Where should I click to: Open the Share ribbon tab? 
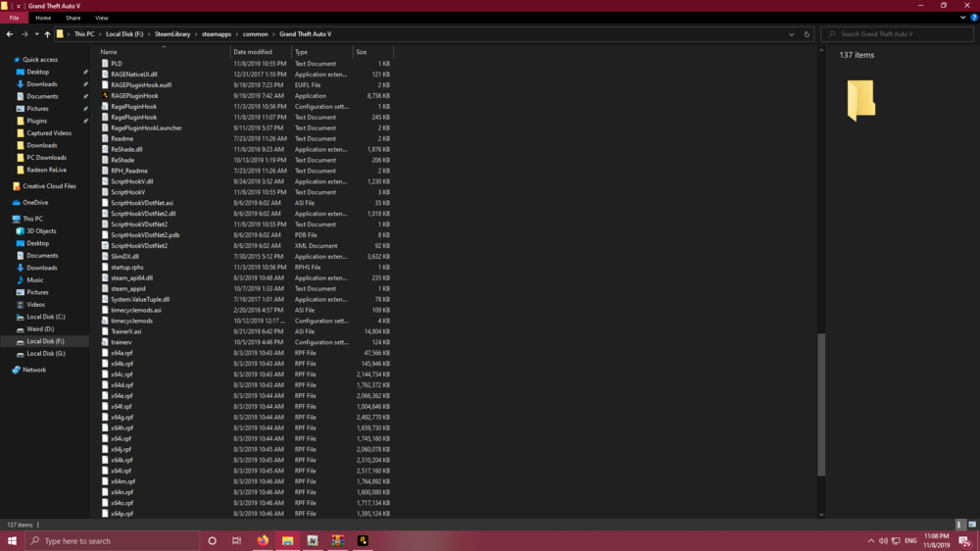point(73,18)
